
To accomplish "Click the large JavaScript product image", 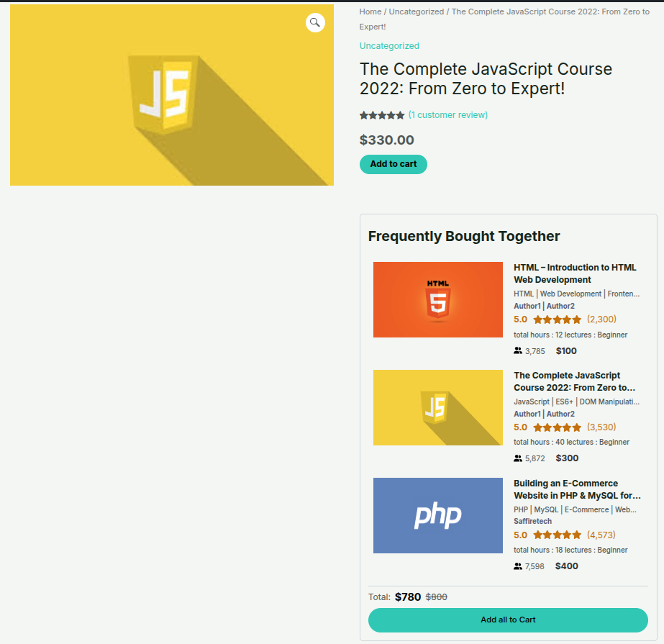I will pyautogui.click(x=171, y=95).
